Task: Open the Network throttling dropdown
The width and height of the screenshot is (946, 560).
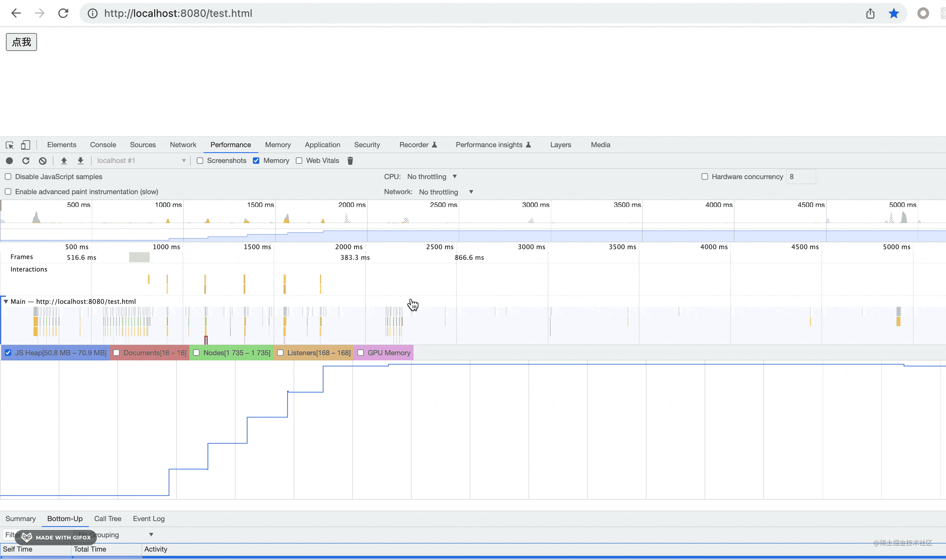Action: 446,192
